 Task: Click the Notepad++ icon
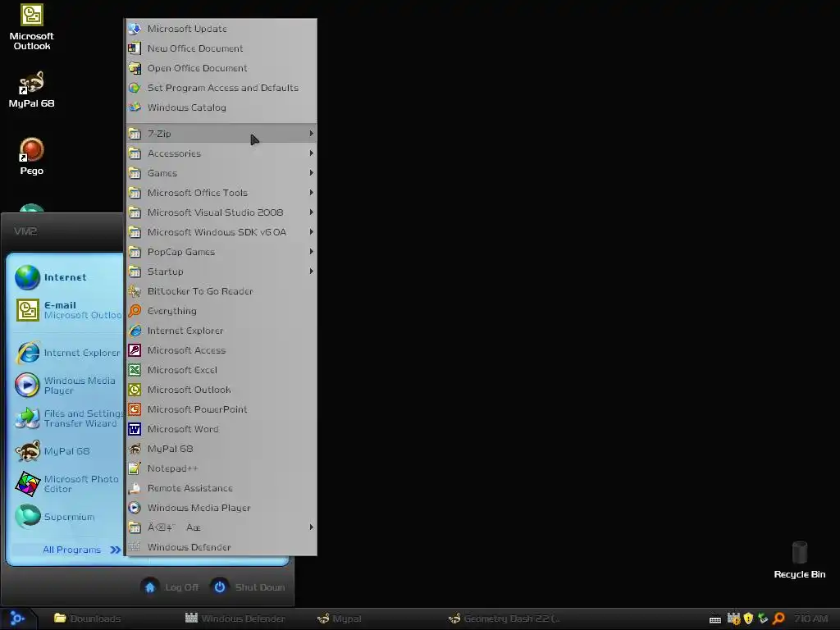click(x=135, y=468)
